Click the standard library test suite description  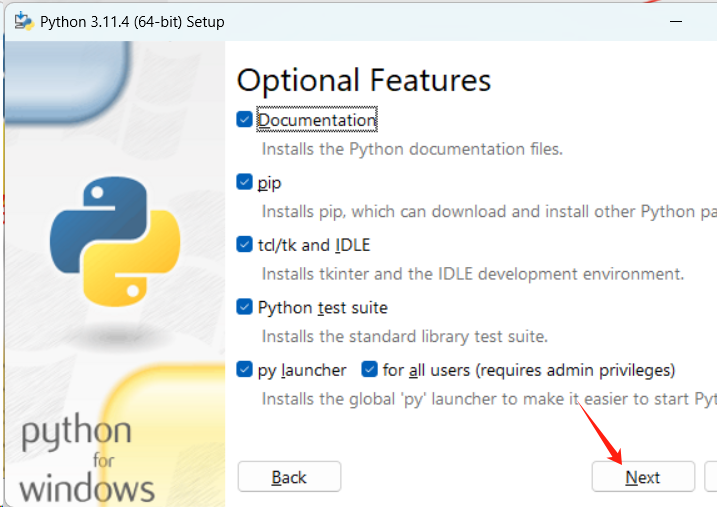(404, 336)
